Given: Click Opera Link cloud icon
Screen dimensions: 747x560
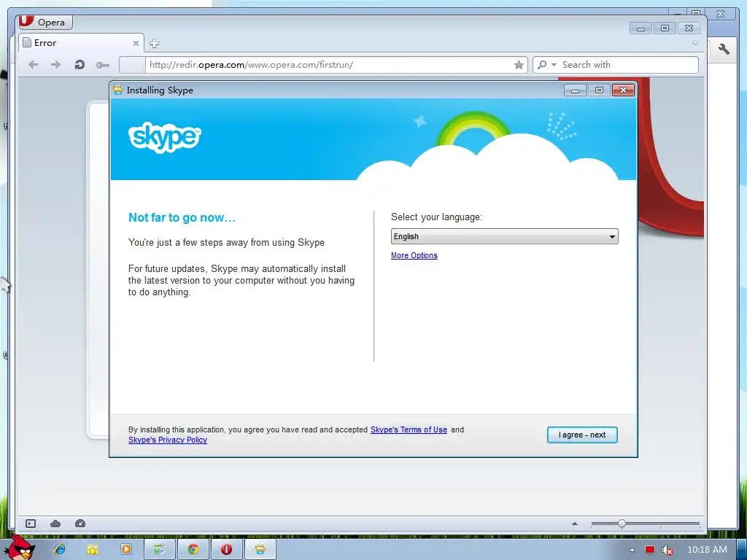Looking at the screenshot, I should click(x=55, y=524).
